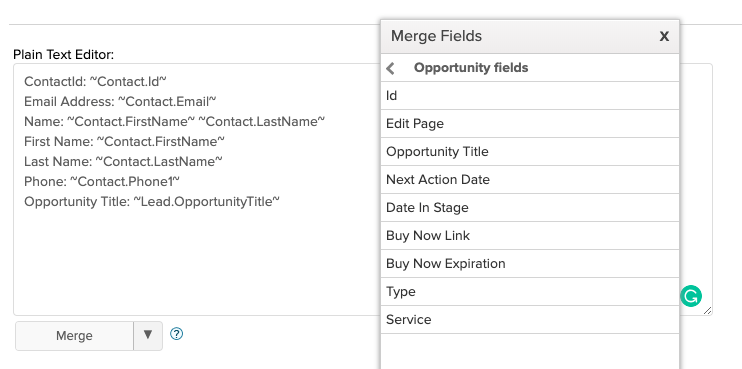The width and height of the screenshot is (742, 369).
Task: Click the text editor resize handle
Action: coord(707,310)
